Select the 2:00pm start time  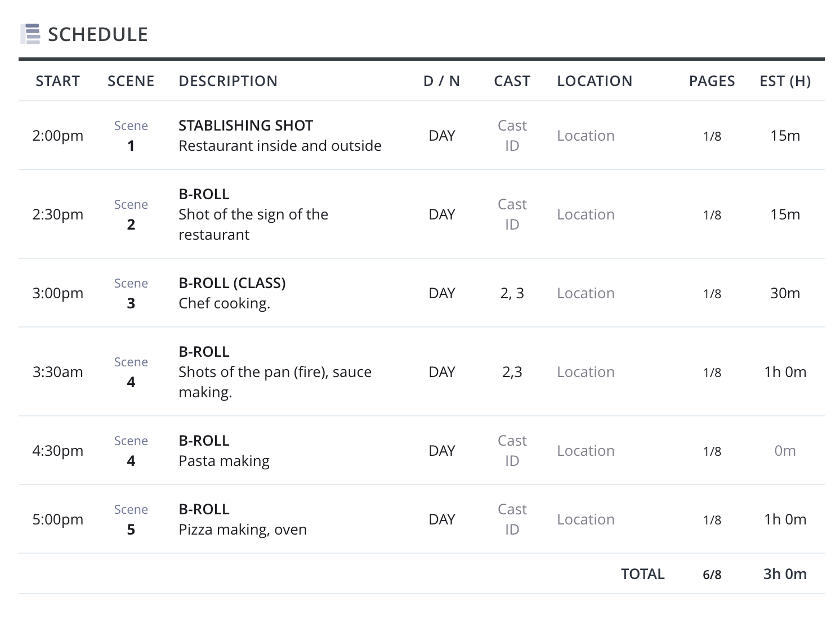tap(57, 136)
